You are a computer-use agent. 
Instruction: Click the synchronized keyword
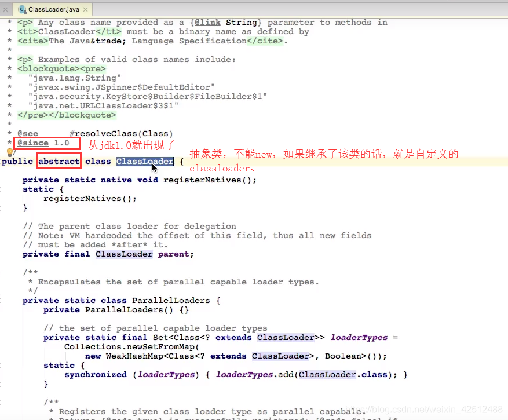(96, 375)
